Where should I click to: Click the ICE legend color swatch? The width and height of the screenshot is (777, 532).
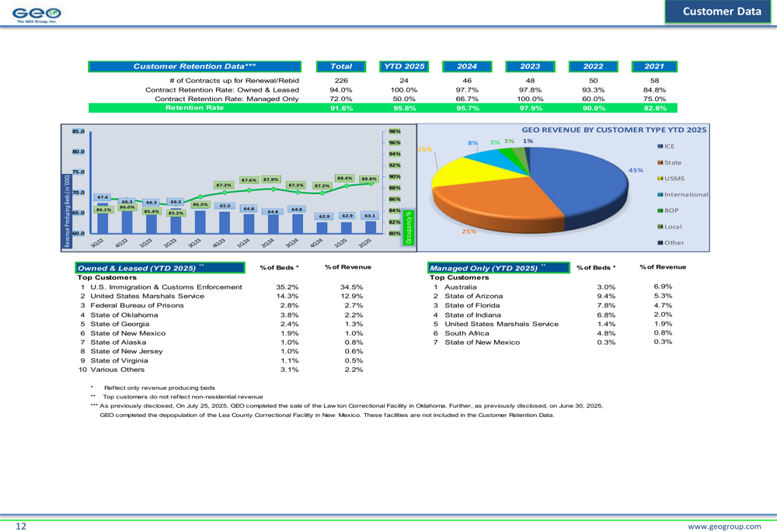tap(660, 146)
